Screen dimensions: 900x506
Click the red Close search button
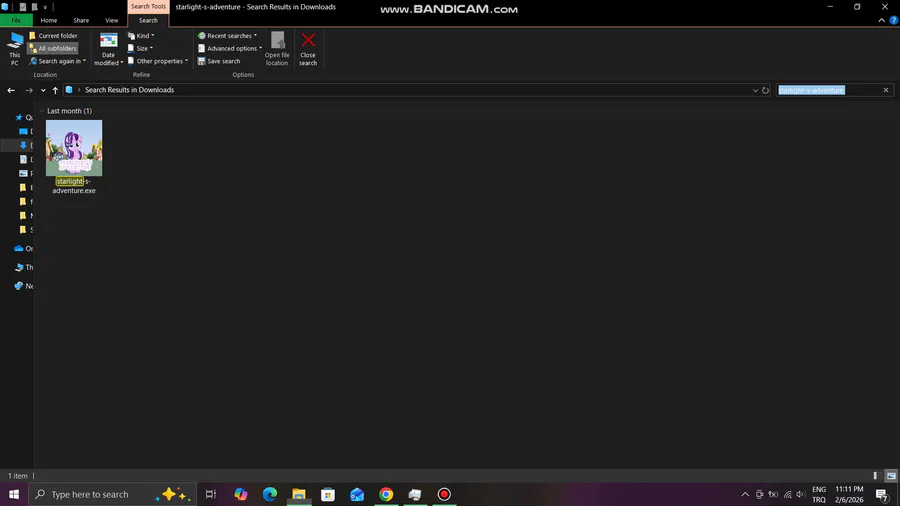(x=308, y=49)
